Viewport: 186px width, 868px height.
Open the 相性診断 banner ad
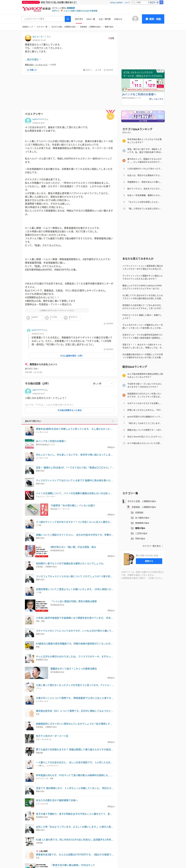(x=143, y=117)
